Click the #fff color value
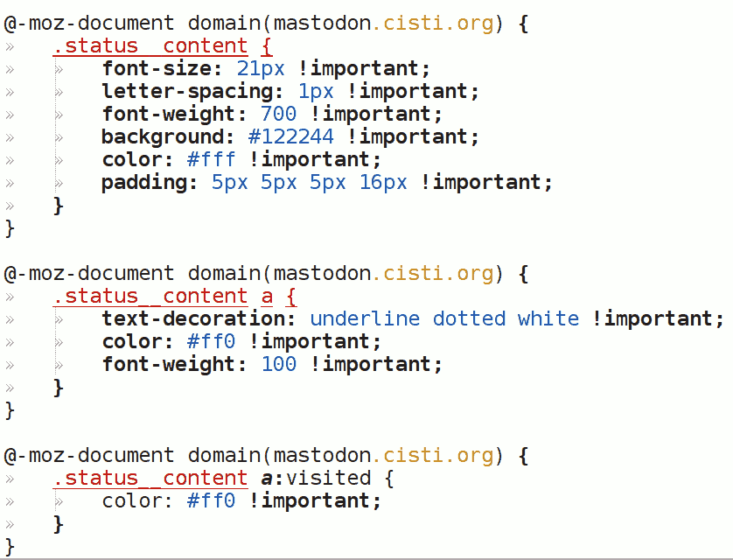This screenshot has height=560, width=733. (x=212, y=159)
